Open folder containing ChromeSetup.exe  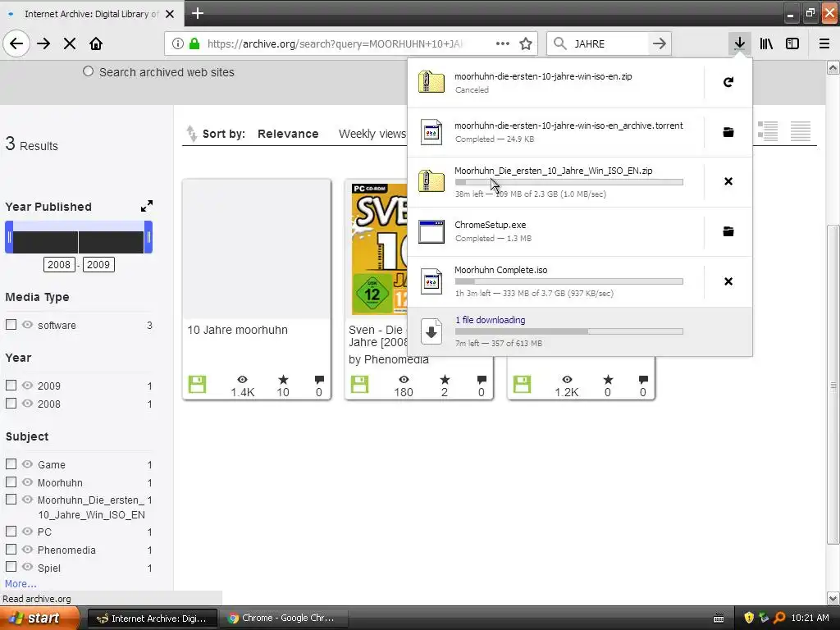click(728, 231)
